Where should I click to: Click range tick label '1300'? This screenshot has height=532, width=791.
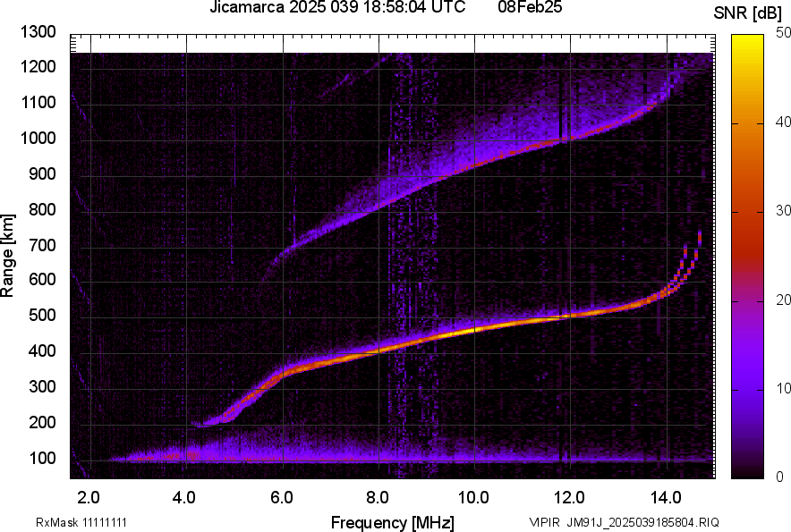[x=38, y=32]
